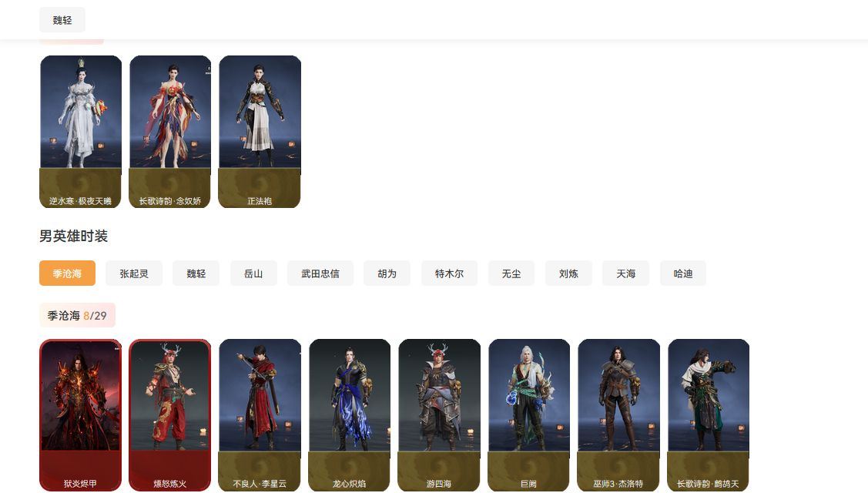Open the 岳山 hero tab
The image size is (868, 493).
pyautogui.click(x=253, y=273)
